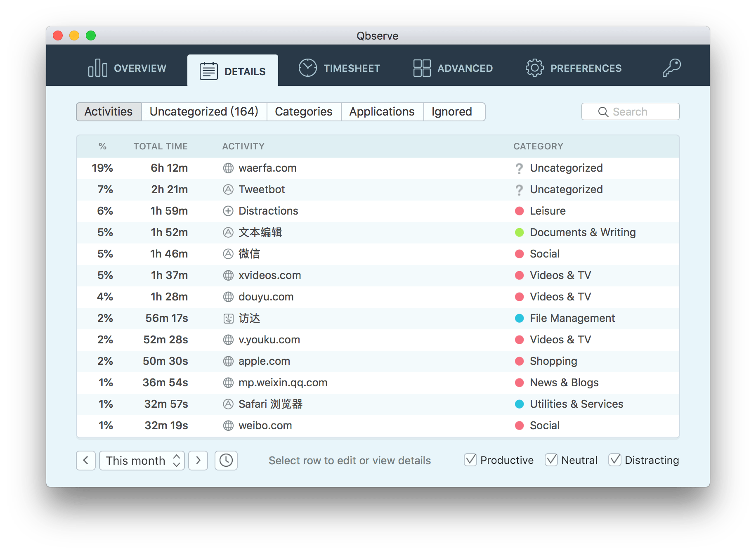The height and width of the screenshot is (553, 756).
Task: Click the clock time-range button
Action: (226, 461)
